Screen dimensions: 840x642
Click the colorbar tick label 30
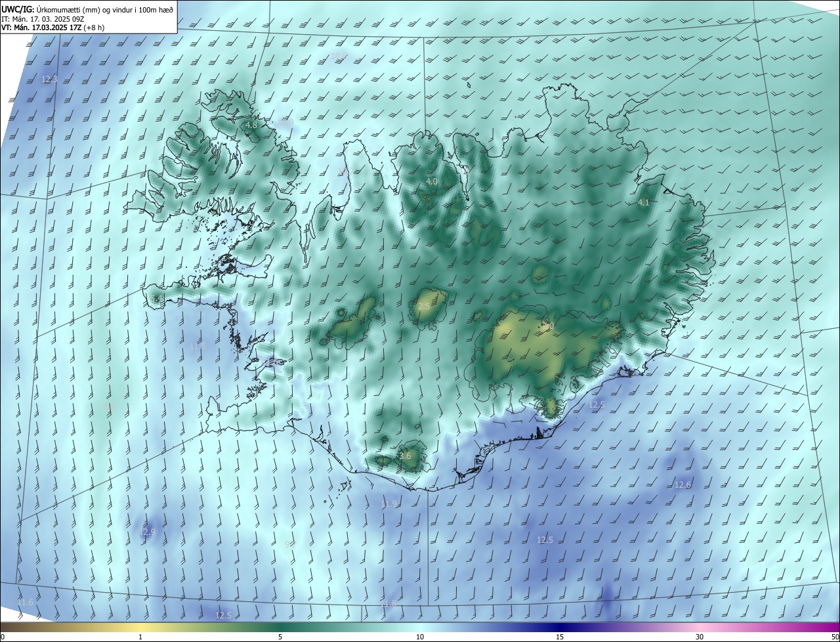[x=700, y=637]
